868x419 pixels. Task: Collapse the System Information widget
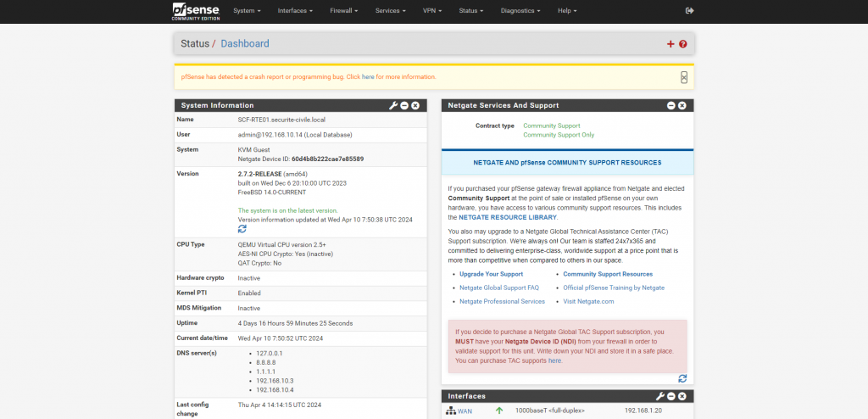[404, 105]
